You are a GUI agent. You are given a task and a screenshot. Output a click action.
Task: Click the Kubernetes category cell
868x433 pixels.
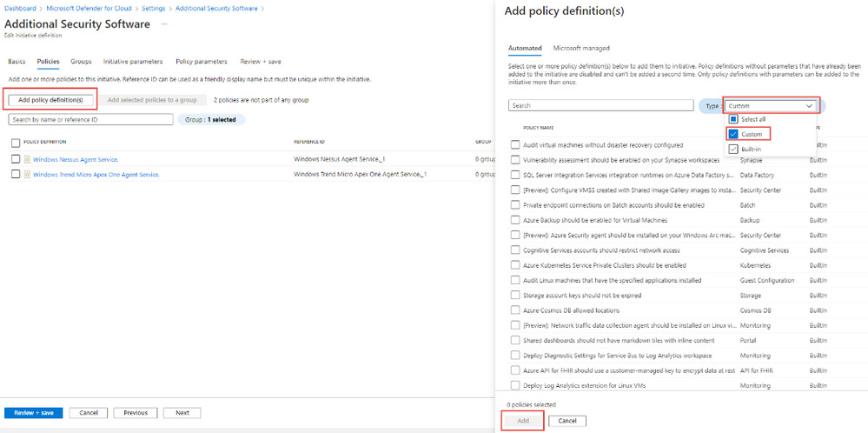755,265
